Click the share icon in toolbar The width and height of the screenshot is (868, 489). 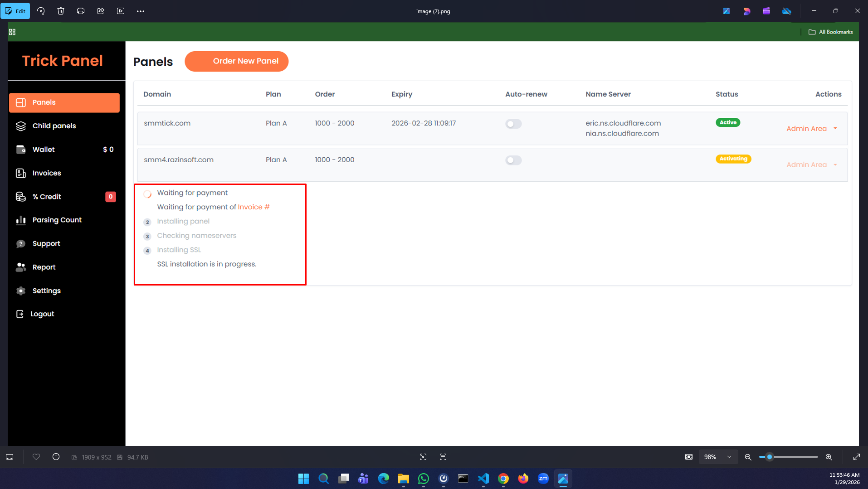[101, 11]
